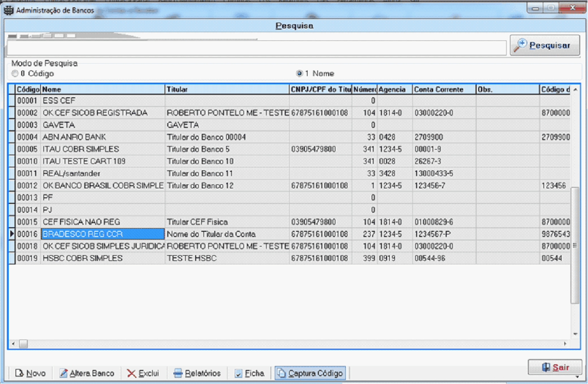Open Altera Banco to edit the bank
The width and height of the screenshot is (588, 384).
point(87,373)
